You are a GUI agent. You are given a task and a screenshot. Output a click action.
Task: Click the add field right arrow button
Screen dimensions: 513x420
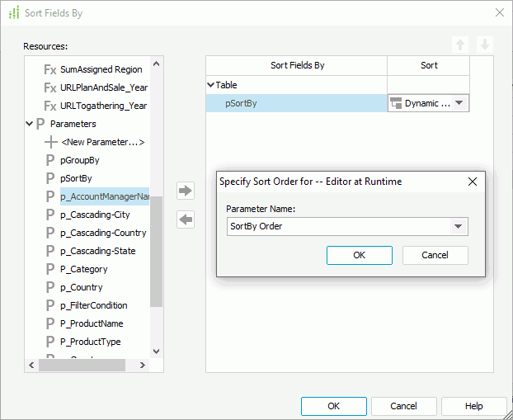point(186,191)
